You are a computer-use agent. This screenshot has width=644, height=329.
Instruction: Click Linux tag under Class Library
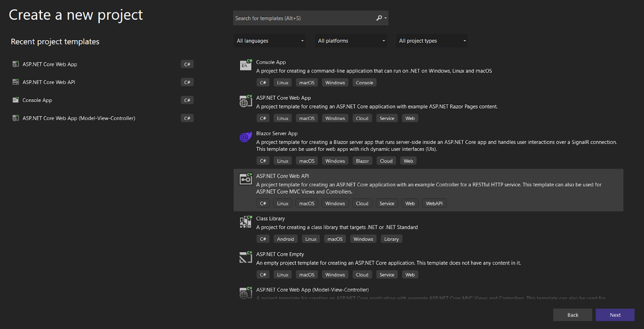pyautogui.click(x=311, y=239)
